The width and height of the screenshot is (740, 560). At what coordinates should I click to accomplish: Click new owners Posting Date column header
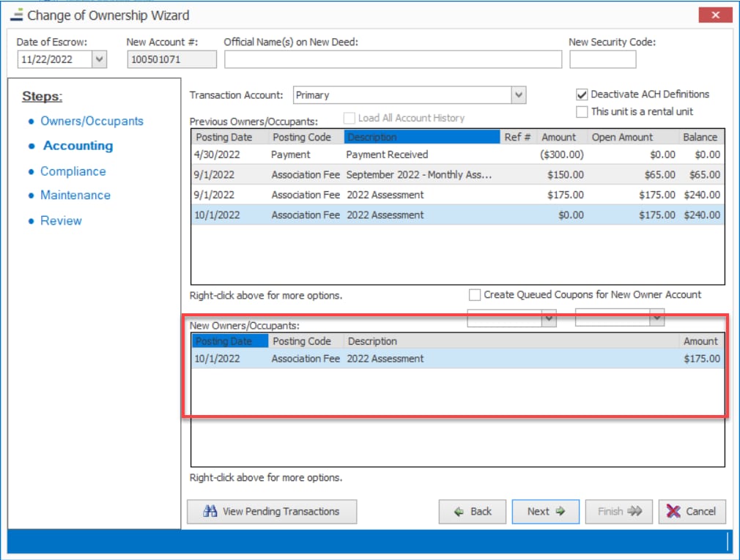(230, 341)
